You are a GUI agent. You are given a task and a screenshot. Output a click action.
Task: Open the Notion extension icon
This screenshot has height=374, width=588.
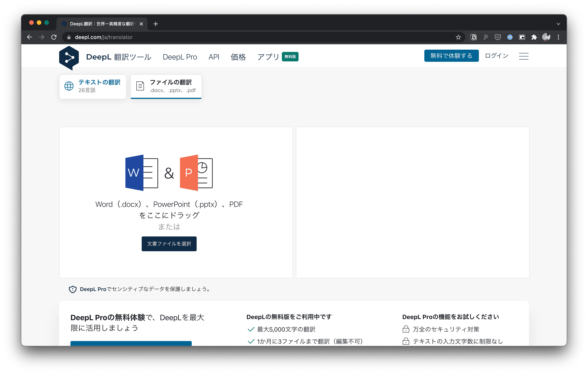pos(474,37)
